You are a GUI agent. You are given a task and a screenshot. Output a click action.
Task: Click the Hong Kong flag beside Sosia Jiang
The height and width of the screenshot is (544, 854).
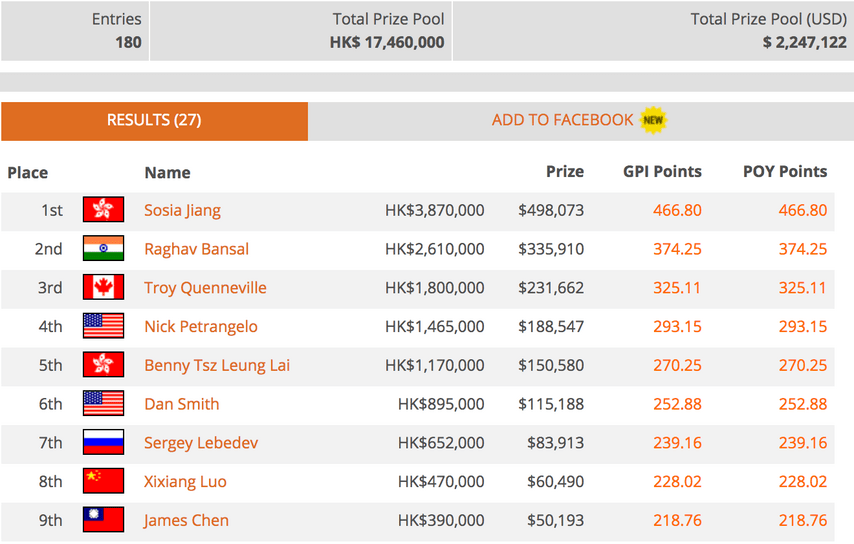click(x=103, y=210)
